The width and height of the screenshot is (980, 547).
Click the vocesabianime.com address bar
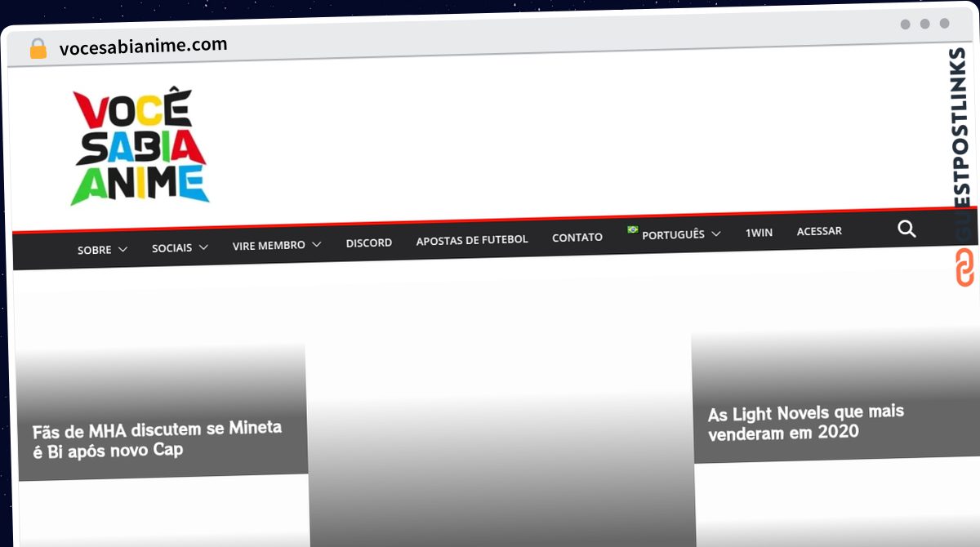tap(144, 46)
